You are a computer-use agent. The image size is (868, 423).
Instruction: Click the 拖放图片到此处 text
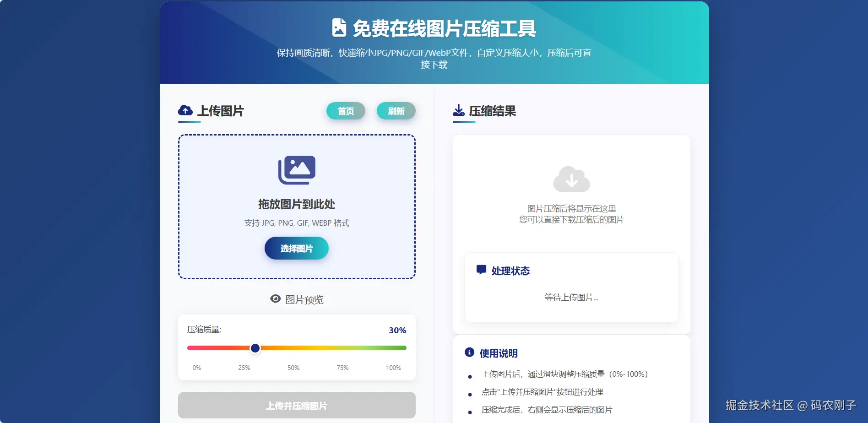(x=297, y=205)
